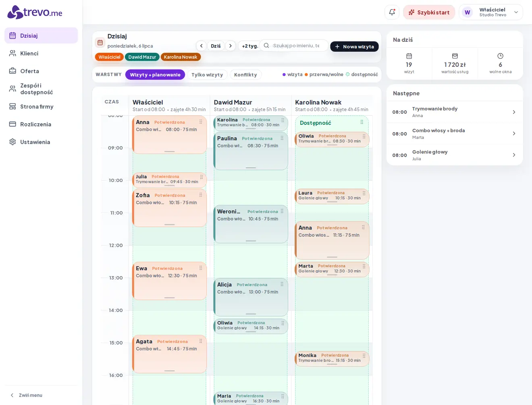
Task: Click the 1 720 zł value in Na dziś
Action: [x=455, y=64]
